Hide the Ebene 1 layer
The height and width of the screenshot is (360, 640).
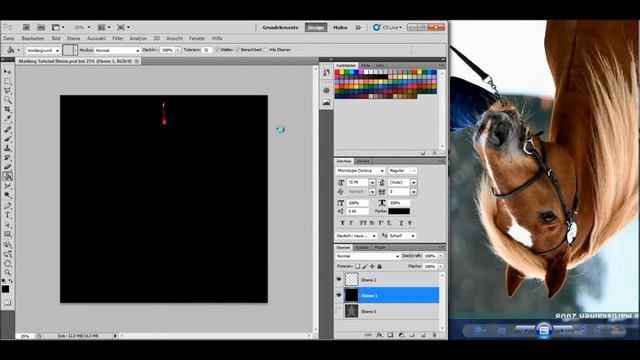(339, 295)
